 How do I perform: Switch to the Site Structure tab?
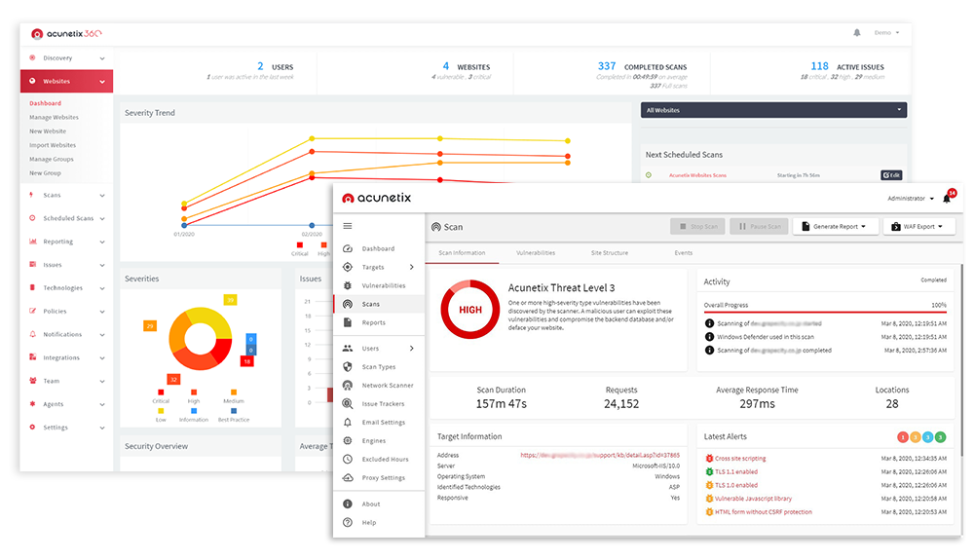(610, 253)
